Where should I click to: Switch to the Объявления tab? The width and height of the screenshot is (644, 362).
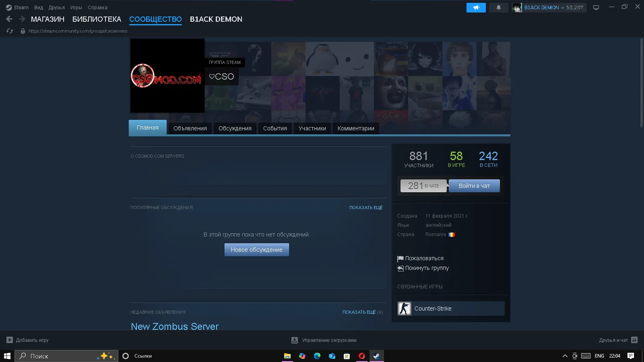[x=190, y=128]
